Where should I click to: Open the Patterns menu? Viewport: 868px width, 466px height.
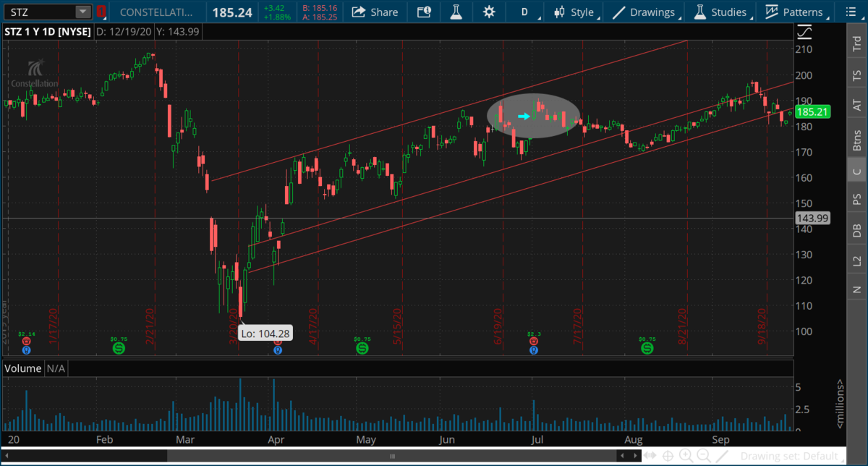point(794,12)
